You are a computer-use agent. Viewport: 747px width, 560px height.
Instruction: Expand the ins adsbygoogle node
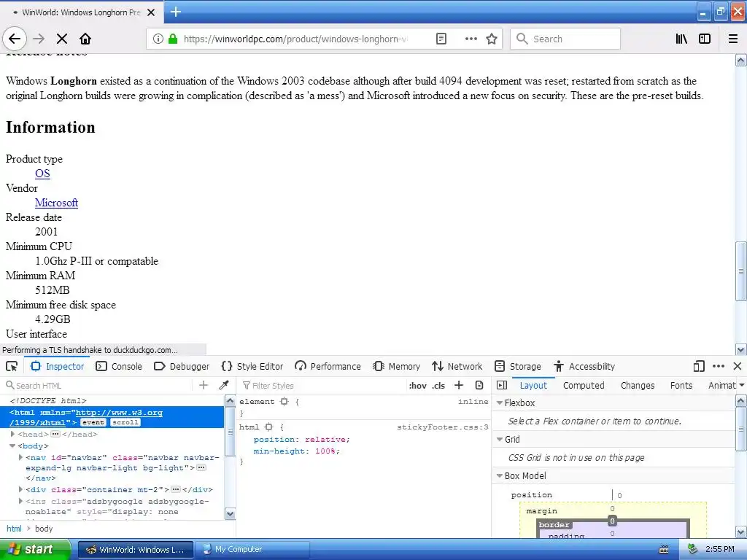(x=20, y=502)
